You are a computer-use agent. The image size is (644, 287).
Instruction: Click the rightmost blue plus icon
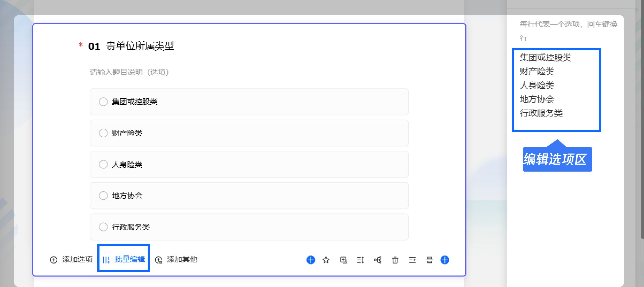click(445, 260)
